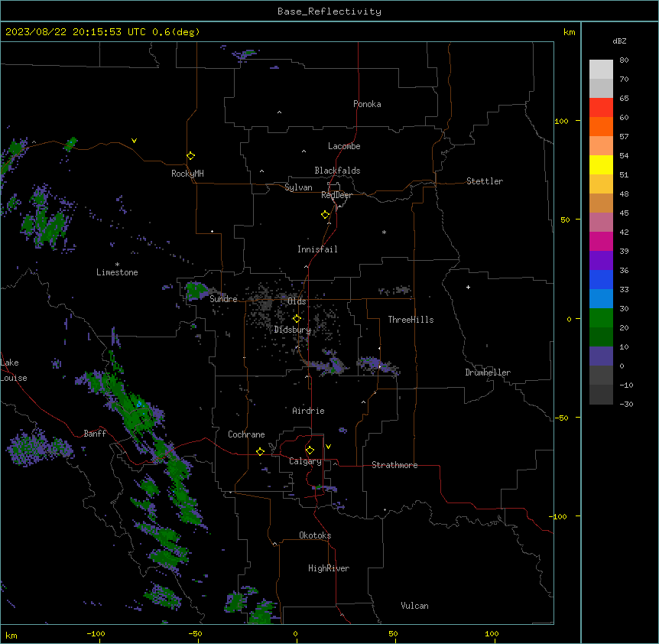Click the Didsbury label
The width and height of the screenshot is (659, 644).
coord(293,330)
